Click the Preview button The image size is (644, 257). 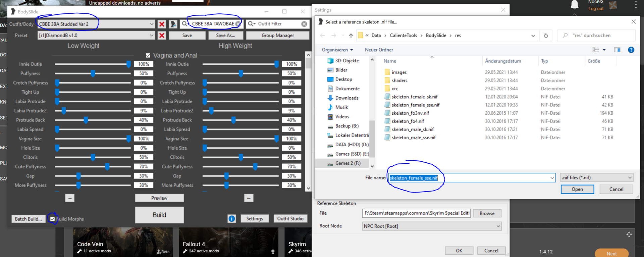pyautogui.click(x=159, y=198)
